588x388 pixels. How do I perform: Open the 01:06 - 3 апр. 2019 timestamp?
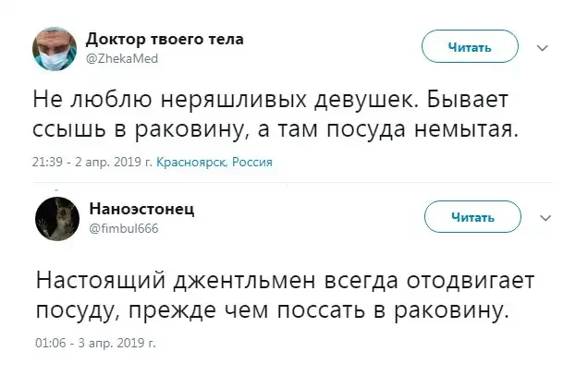coord(94,342)
